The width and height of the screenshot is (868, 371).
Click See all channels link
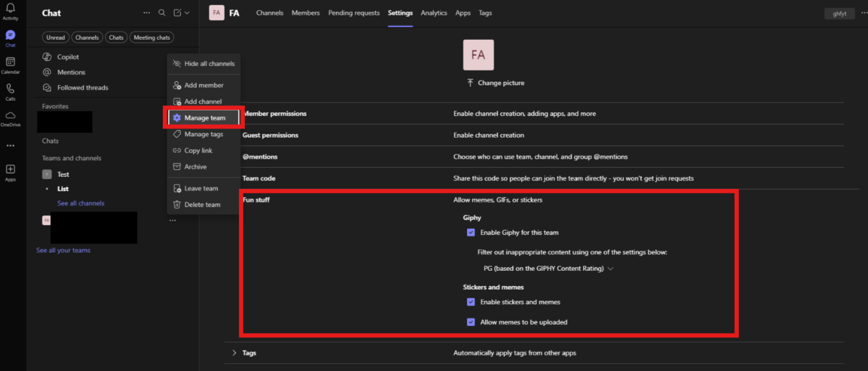click(81, 203)
